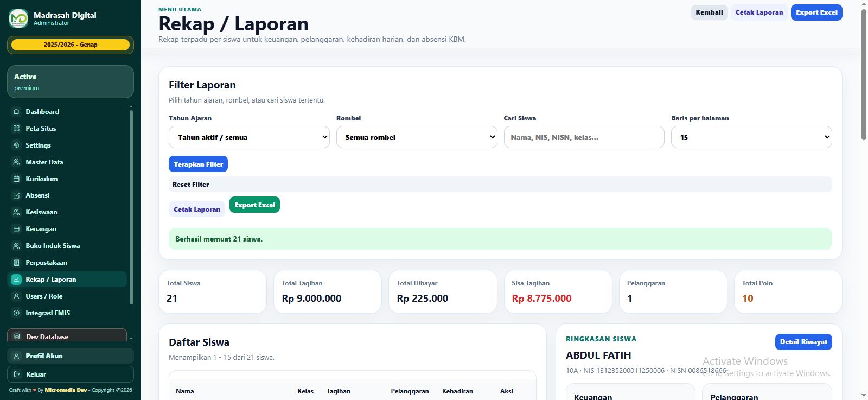Open Detail Riwayat for Abdul Fatih

click(x=803, y=342)
